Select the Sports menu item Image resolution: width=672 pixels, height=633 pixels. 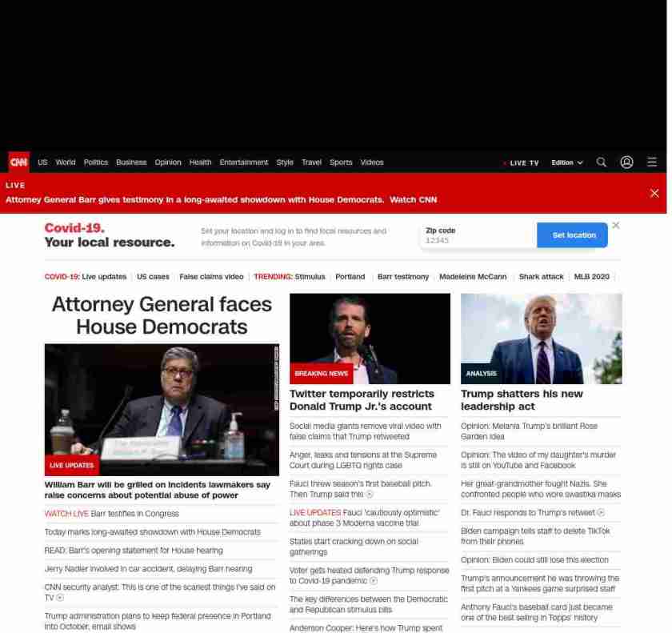pos(341,162)
